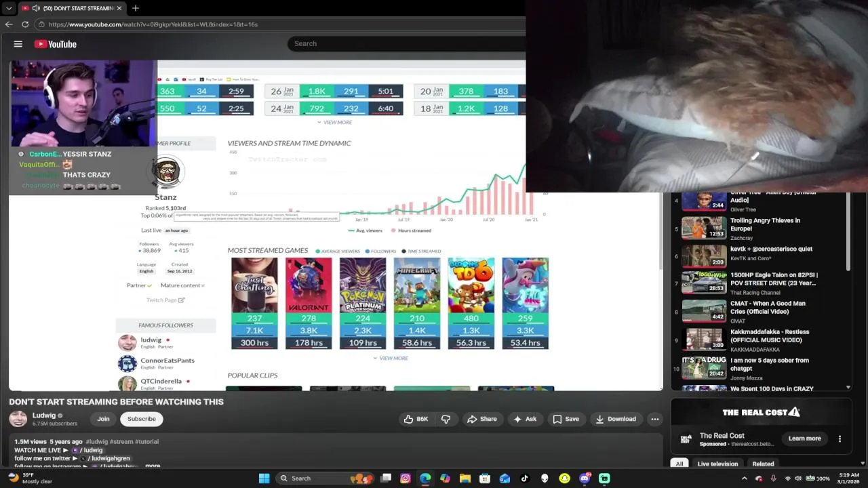Open Alienware app from the taskbar
The image size is (868, 488).
(x=545, y=479)
